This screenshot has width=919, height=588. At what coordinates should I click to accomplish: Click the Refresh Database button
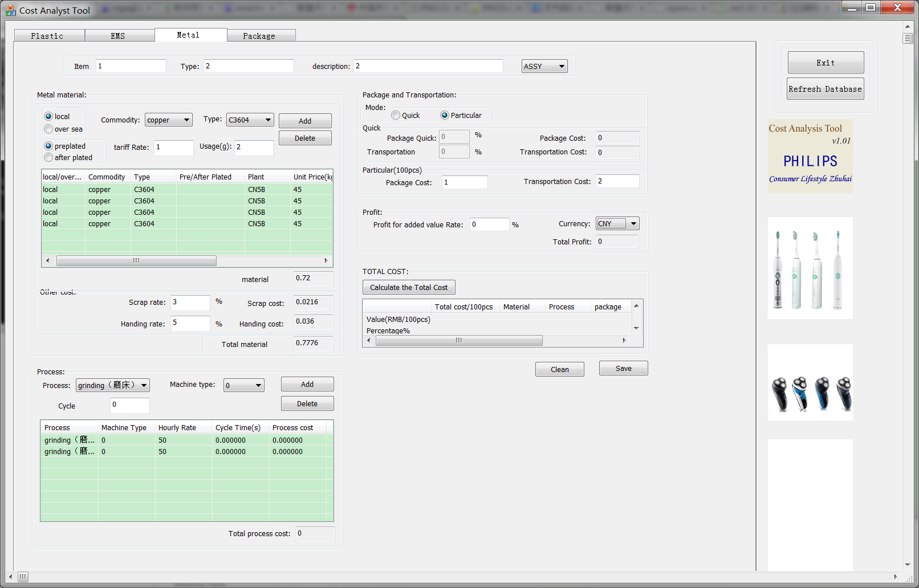point(826,89)
